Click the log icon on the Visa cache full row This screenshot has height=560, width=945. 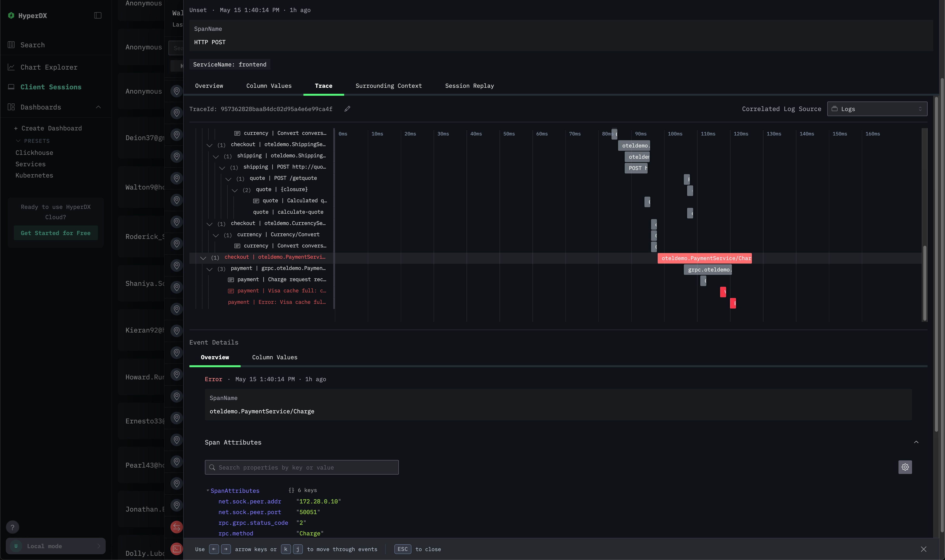(231, 291)
